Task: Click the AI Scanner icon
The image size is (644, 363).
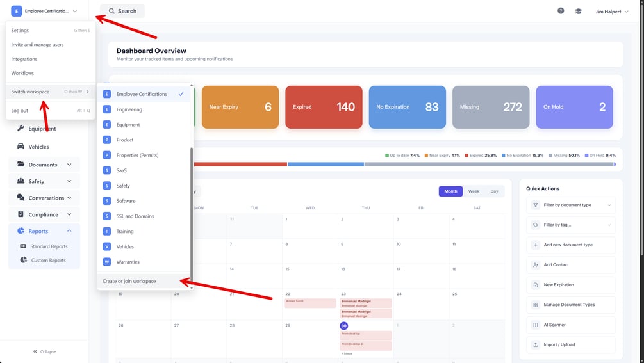Action: [536, 325]
